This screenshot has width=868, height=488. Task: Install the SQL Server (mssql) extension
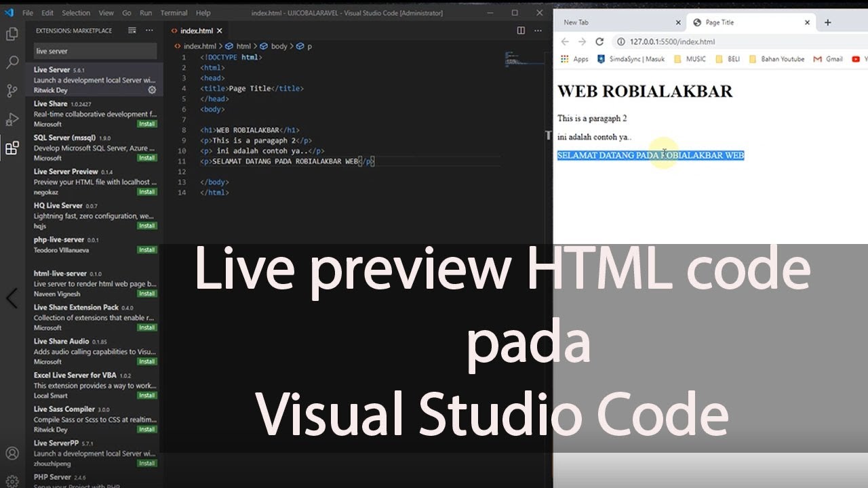click(147, 158)
